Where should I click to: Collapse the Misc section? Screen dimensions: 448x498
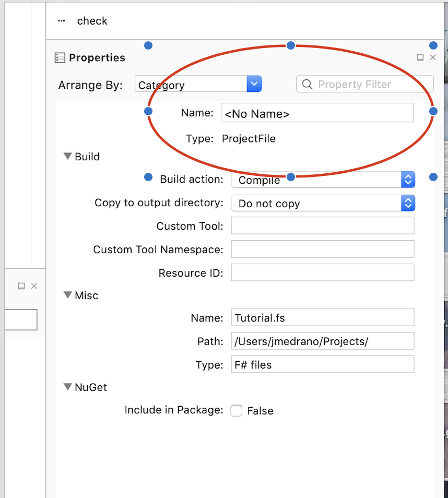coord(67,295)
